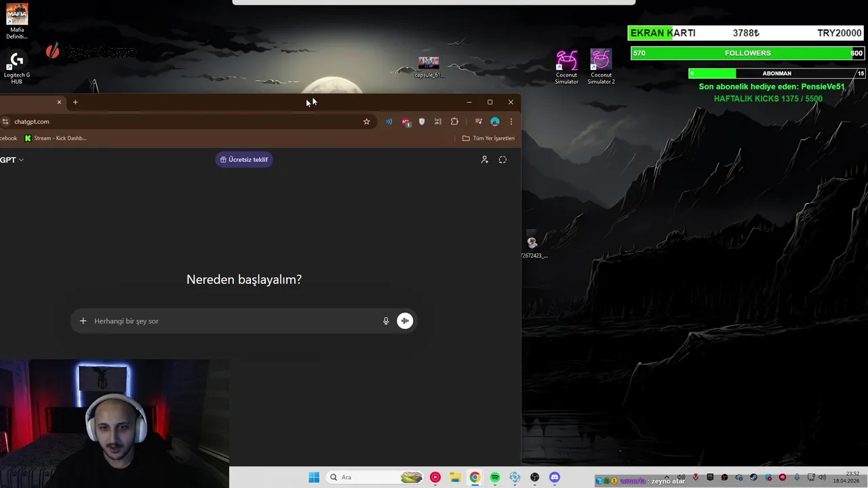This screenshot has height=488, width=868.
Task: Open red circular app on taskbar
Action: click(435, 478)
